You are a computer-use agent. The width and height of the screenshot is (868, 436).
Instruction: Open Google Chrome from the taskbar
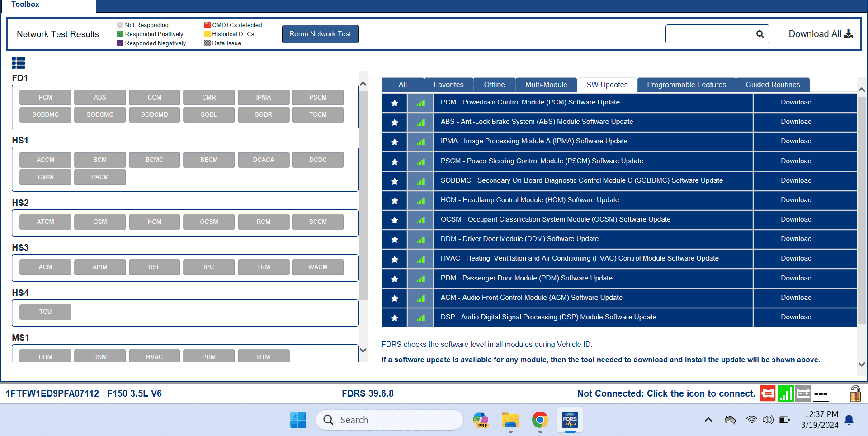(x=540, y=420)
